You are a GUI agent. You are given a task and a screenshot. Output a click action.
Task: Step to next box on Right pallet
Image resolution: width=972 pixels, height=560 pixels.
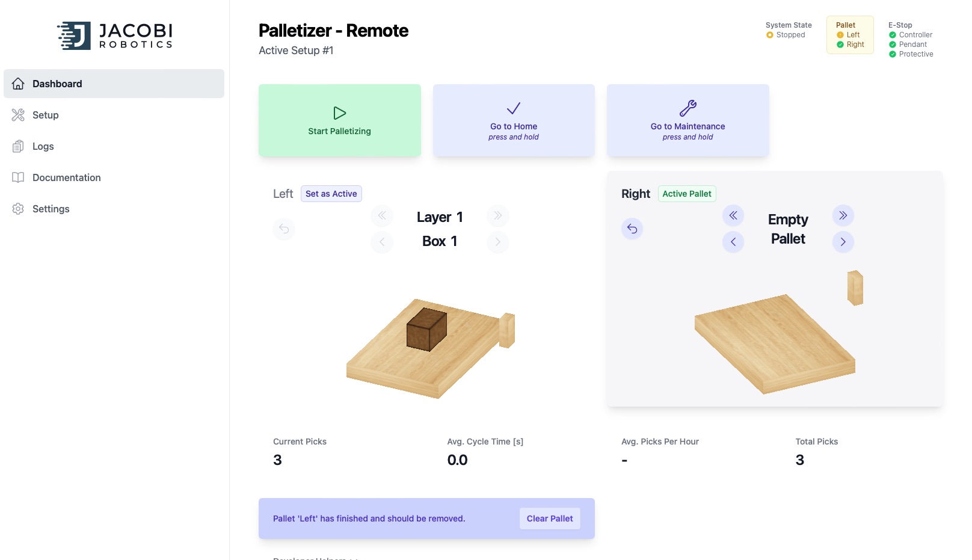pos(843,242)
